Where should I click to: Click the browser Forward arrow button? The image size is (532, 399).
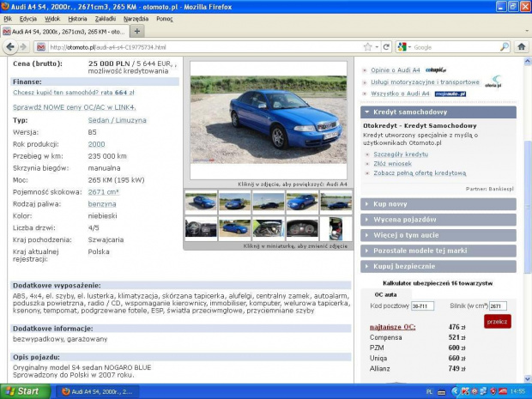point(23,47)
